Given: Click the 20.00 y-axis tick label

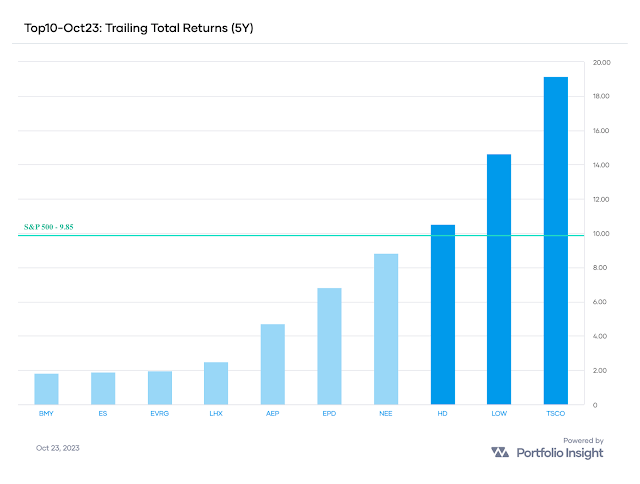Looking at the screenshot, I should (x=602, y=62).
